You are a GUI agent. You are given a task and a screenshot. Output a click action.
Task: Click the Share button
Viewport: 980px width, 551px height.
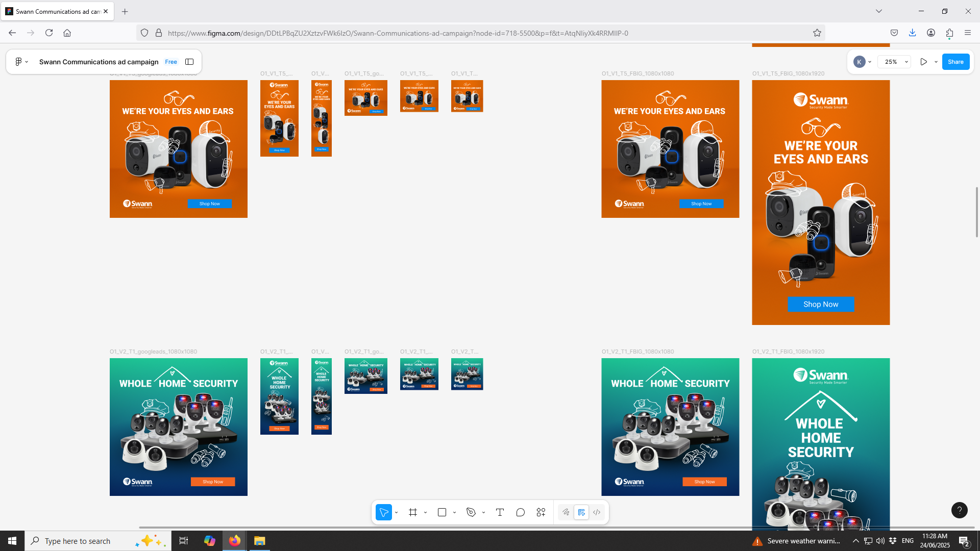coord(955,62)
